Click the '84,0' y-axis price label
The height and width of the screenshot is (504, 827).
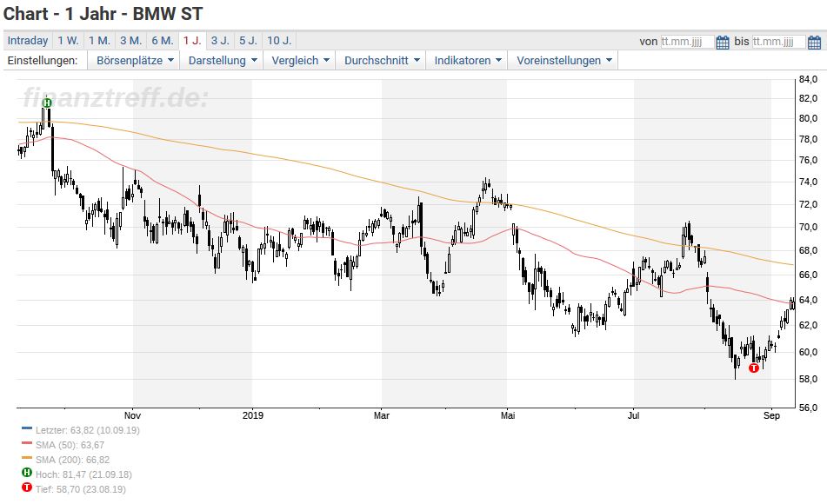tap(808, 80)
